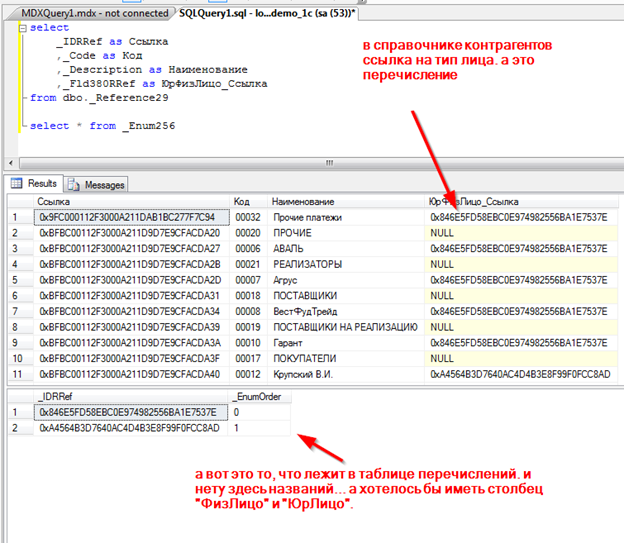The height and width of the screenshot is (543, 624).
Task: Select cell 0x9FC000112F3000A211DAB1BC277F7C94
Action: coord(132,217)
